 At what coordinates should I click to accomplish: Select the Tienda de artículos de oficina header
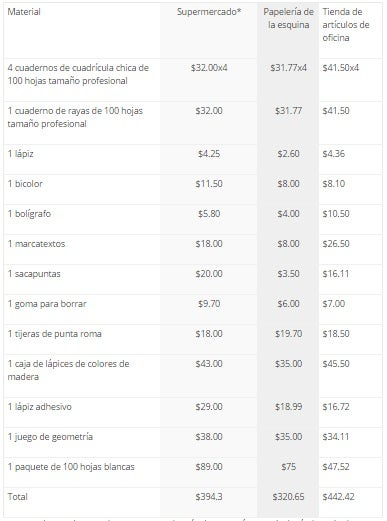346,25
